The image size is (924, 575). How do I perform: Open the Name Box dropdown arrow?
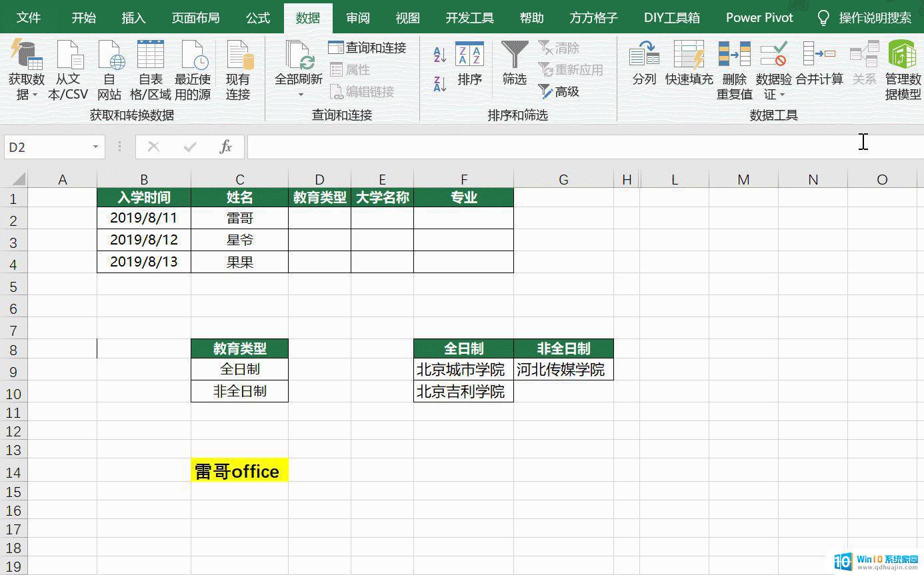click(96, 147)
